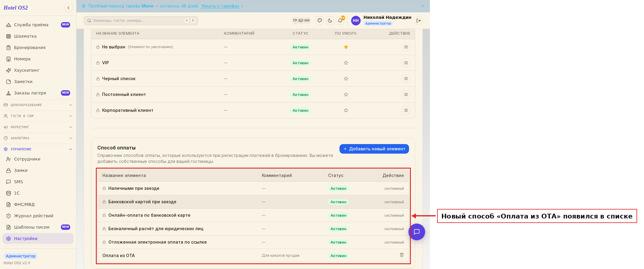The height and width of the screenshot is (269, 644).
Task: Collapse the Управление section
Action: click(x=38, y=149)
